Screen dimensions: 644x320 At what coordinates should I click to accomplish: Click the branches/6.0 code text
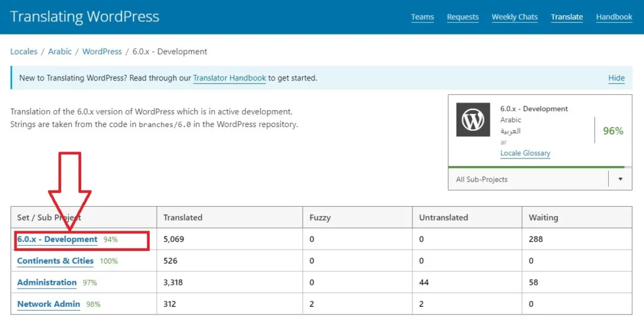coord(165,124)
